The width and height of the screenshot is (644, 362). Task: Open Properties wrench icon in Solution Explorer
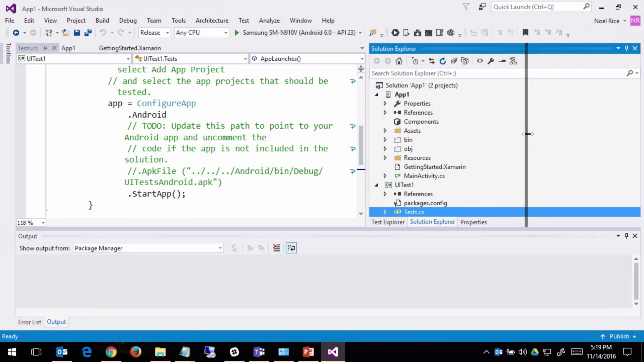(x=491, y=61)
